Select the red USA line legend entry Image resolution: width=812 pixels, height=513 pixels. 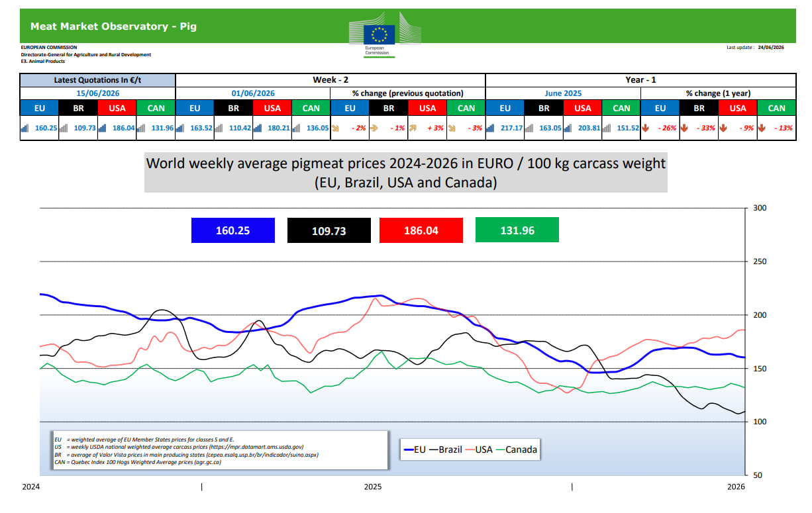pyautogui.click(x=479, y=449)
